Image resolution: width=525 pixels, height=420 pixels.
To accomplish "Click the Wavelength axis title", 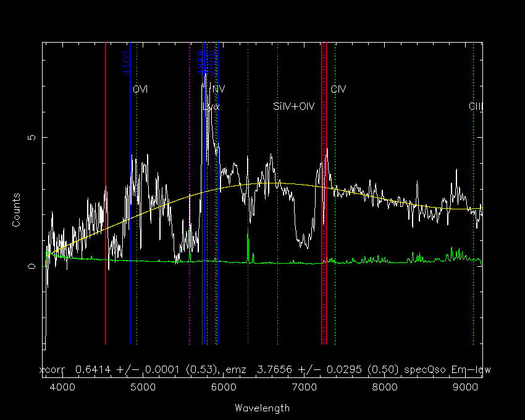I will click(262, 408).
